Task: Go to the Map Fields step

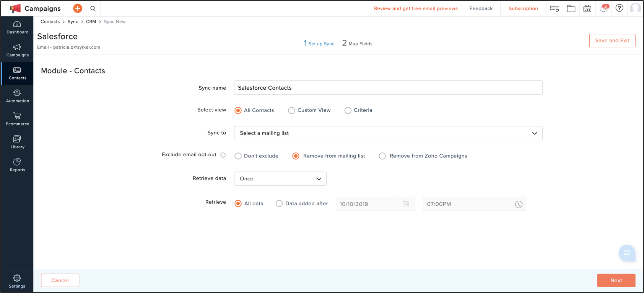Action: [x=357, y=43]
